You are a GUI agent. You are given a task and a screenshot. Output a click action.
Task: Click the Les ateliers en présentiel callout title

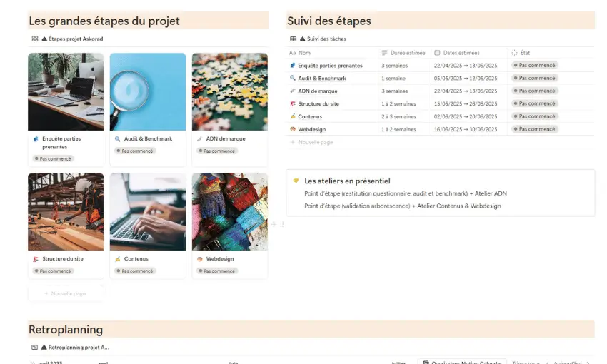[x=347, y=181]
